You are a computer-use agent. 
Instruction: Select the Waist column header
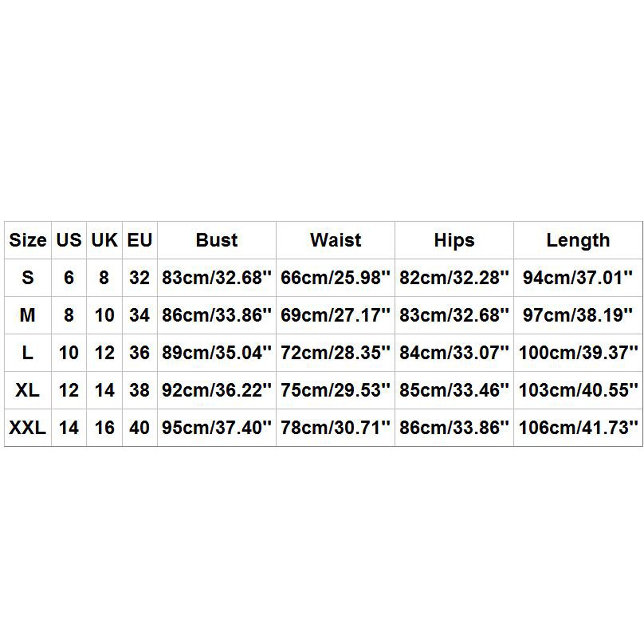coord(335,240)
